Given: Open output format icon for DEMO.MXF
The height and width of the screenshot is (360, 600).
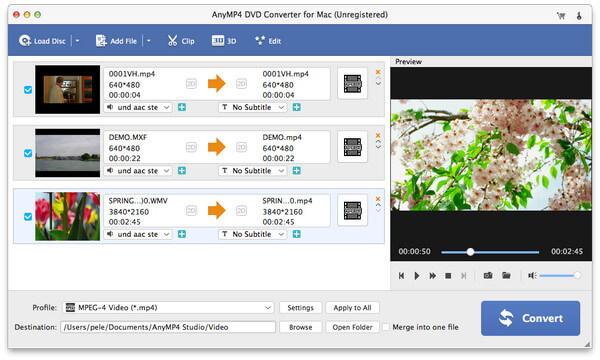Looking at the screenshot, I should pos(352,147).
